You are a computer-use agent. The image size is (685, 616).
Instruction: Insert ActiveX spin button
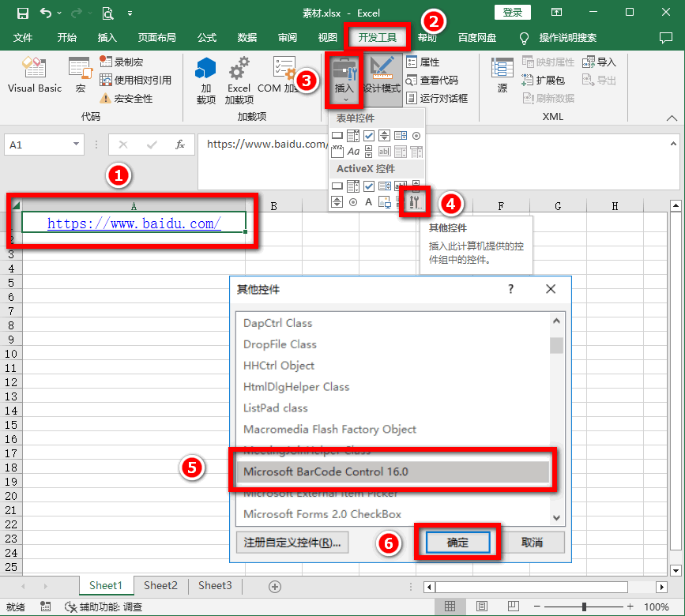(x=337, y=201)
